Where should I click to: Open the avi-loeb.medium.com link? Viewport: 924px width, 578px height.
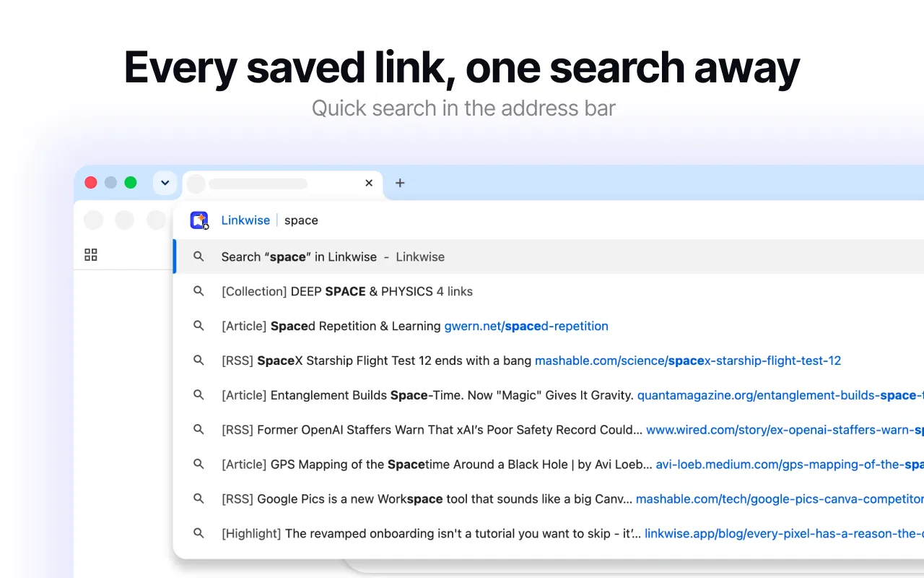point(790,464)
